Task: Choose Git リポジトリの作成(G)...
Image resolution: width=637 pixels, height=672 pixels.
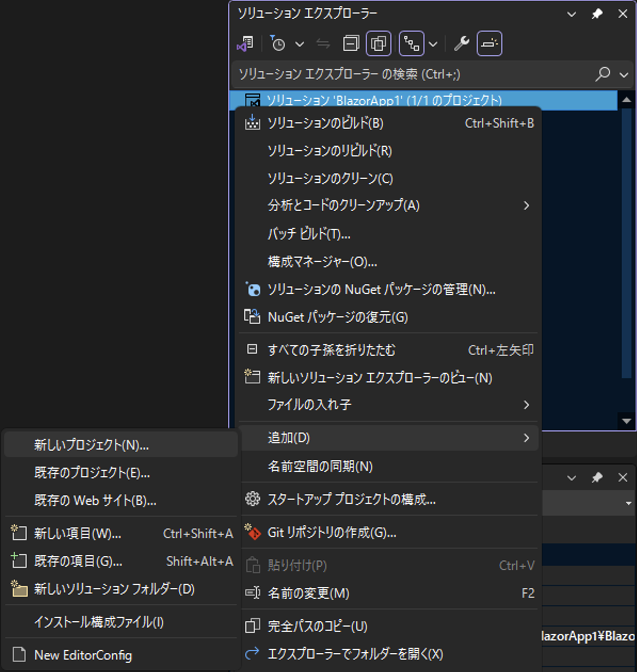Action: pyautogui.click(x=389, y=532)
